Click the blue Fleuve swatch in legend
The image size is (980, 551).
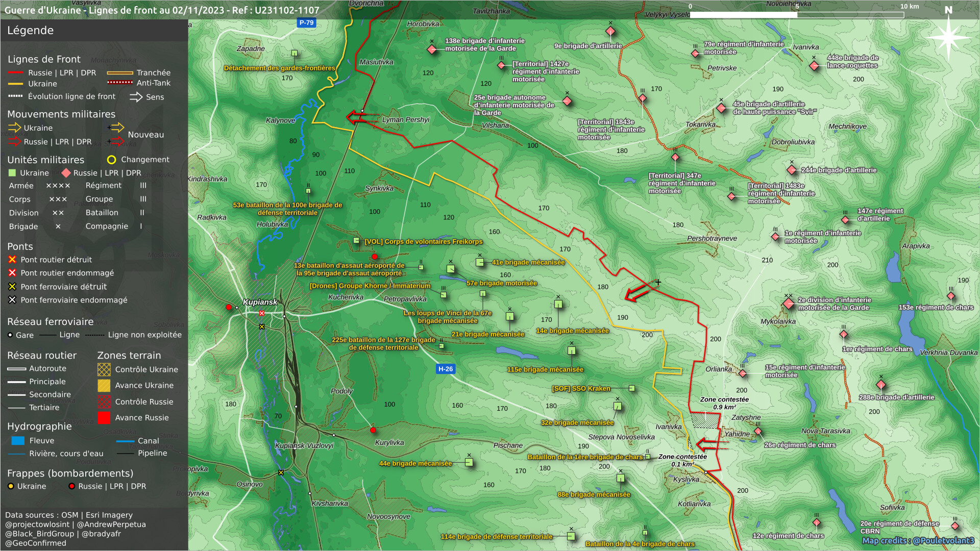[18, 441]
